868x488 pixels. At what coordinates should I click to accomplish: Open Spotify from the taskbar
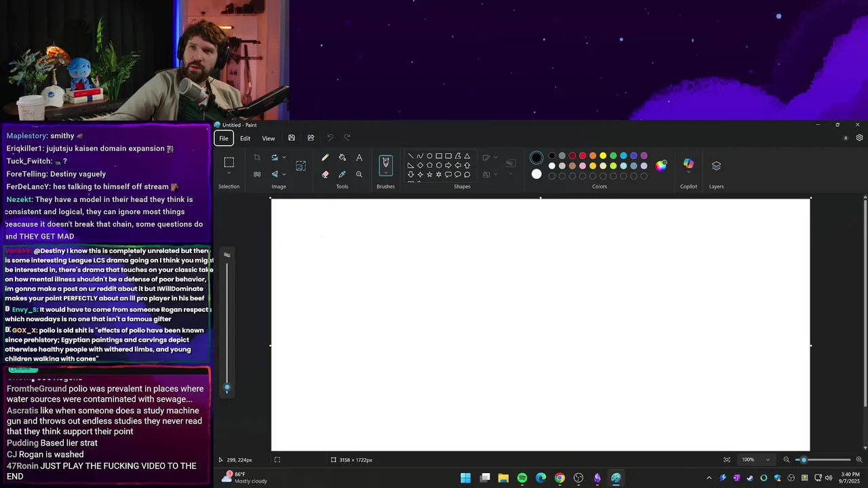(522, 478)
